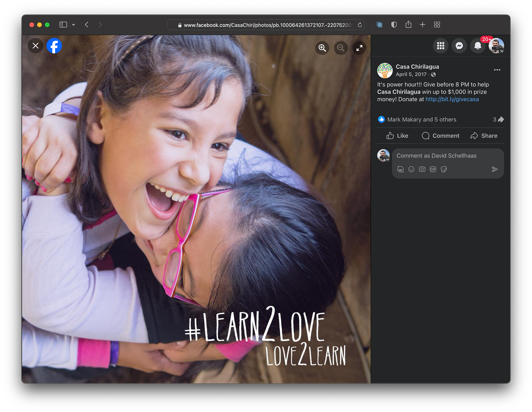The image size is (532, 412).
Task: Open Casa Chirilagua page name link
Action: click(x=417, y=67)
